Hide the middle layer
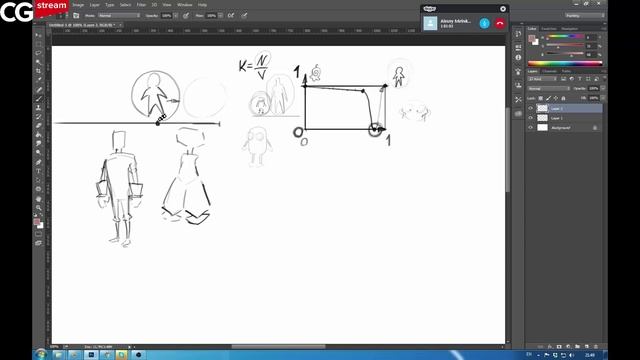The width and height of the screenshot is (640, 360). 531,118
